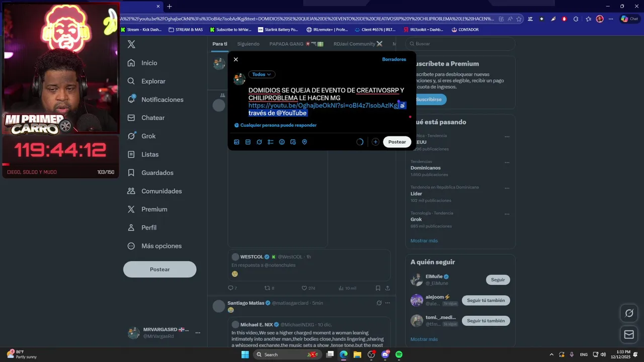Open Spotify from taskbar

(x=399, y=354)
